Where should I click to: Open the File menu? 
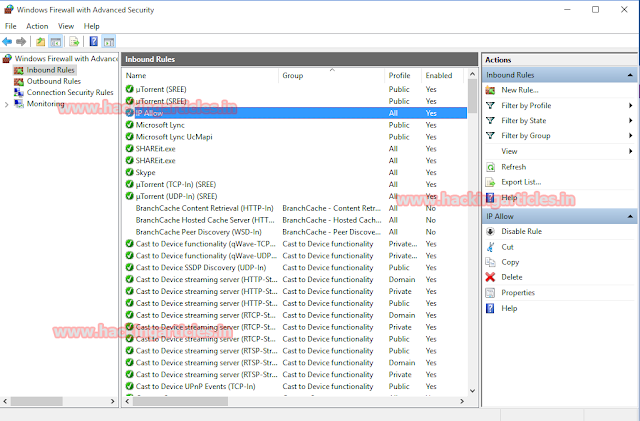coord(11,26)
